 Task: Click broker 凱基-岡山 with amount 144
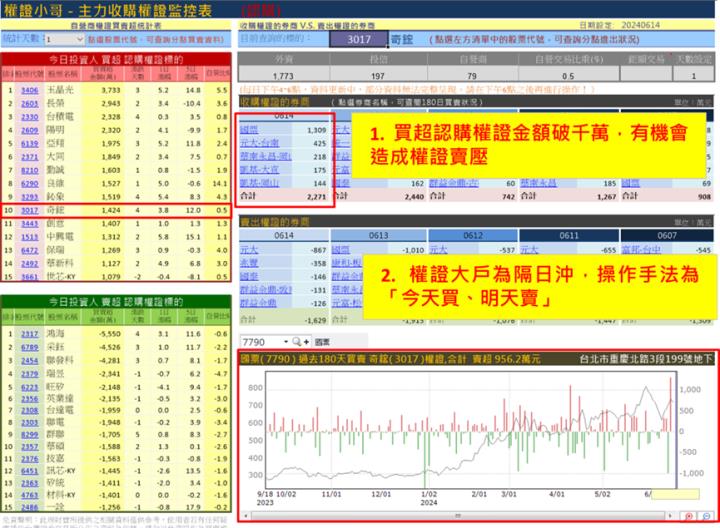click(259, 183)
